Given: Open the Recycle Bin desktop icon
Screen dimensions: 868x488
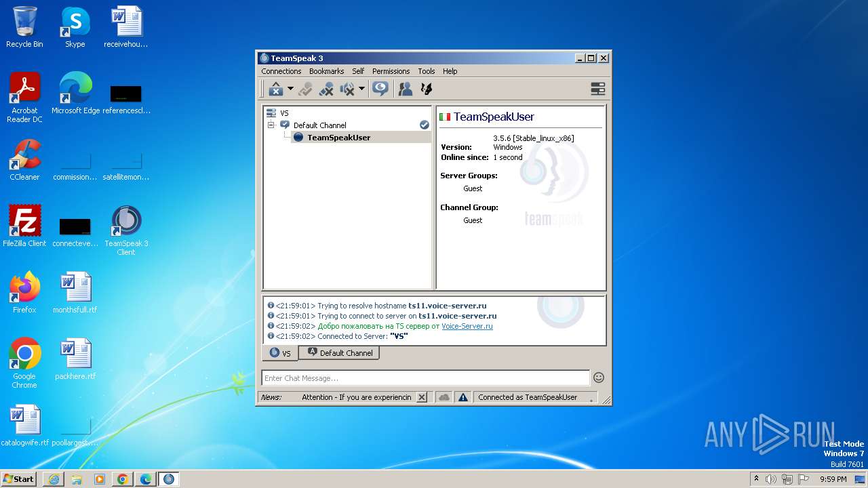Looking at the screenshot, I should (x=24, y=27).
